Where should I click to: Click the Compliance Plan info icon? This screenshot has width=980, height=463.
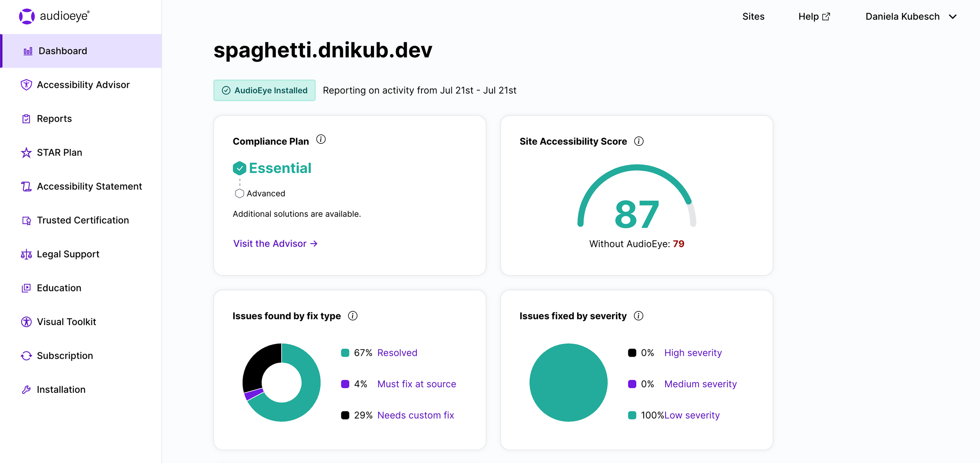point(321,140)
